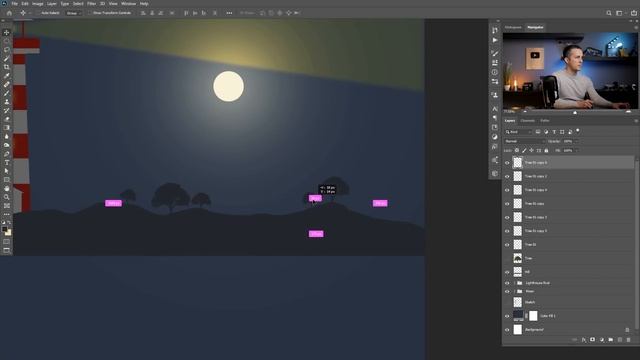Image resolution: width=640 pixels, height=360 pixels.
Task: Open Layers panel flyout menu
Action: coord(636,121)
